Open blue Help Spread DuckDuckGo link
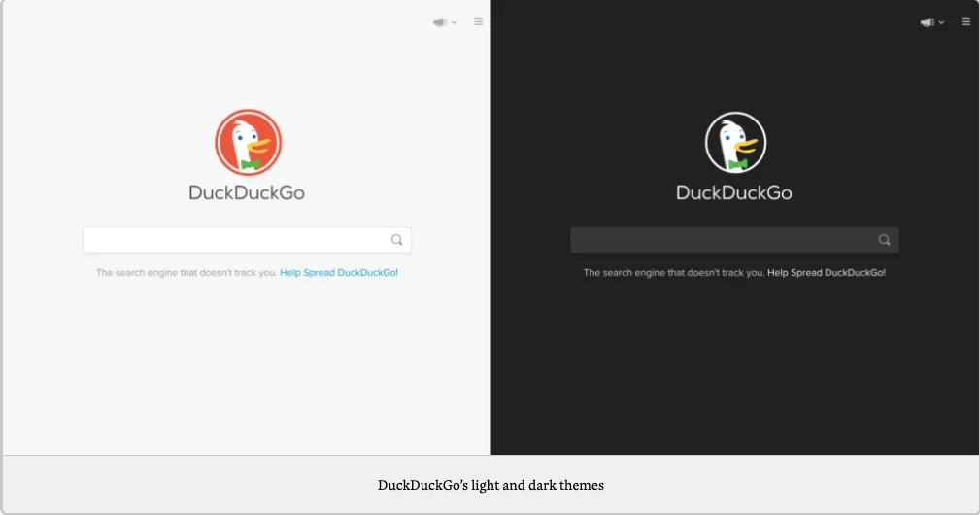This screenshot has height=515, width=980. coord(339,272)
